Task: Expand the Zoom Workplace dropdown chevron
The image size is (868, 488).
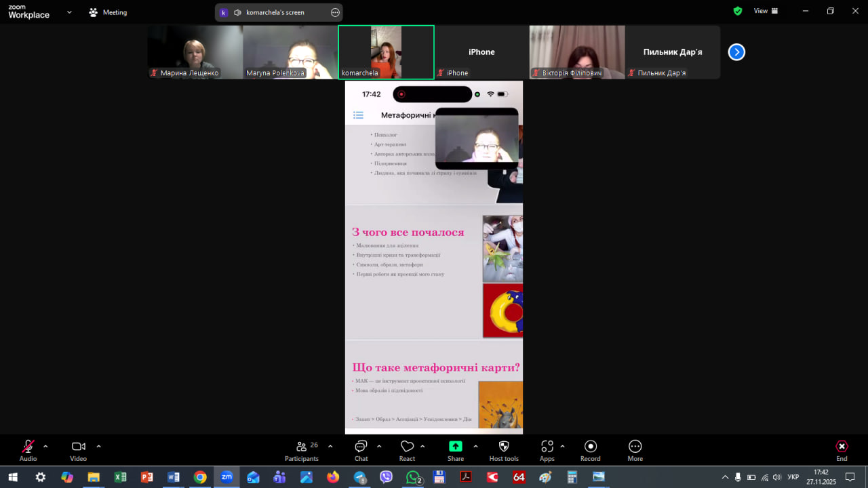Action: tap(69, 12)
